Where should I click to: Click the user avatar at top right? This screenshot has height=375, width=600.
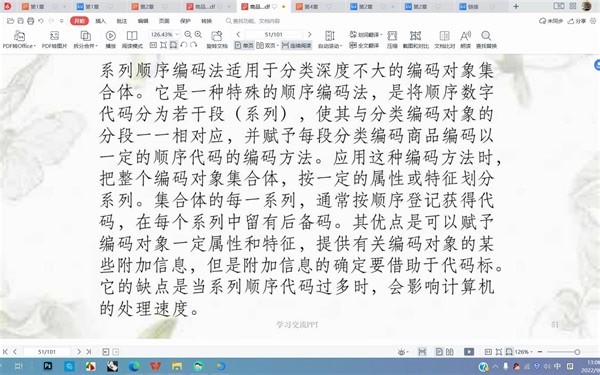click(586, 6)
